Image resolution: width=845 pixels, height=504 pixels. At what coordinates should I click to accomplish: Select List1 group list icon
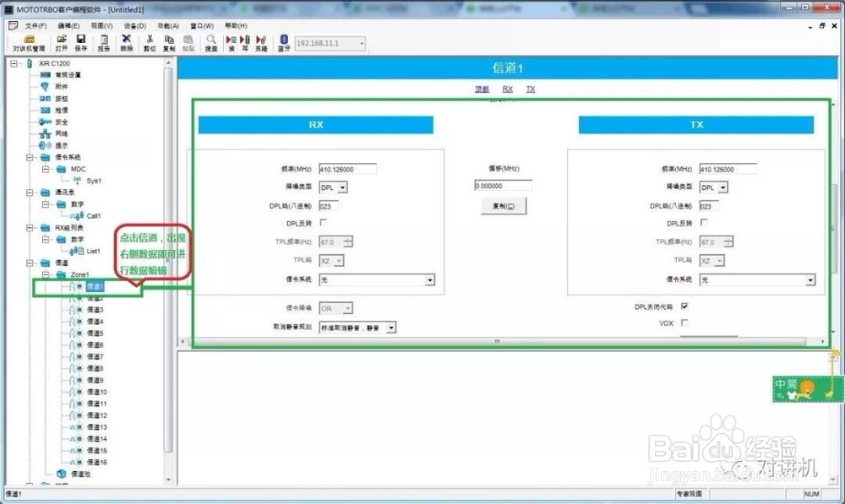[x=77, y=251]
